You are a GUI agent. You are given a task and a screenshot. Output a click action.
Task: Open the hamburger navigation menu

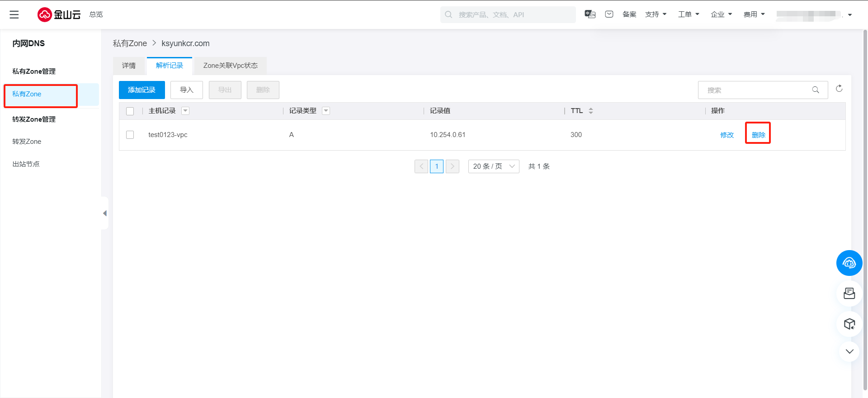pos(14,14)
